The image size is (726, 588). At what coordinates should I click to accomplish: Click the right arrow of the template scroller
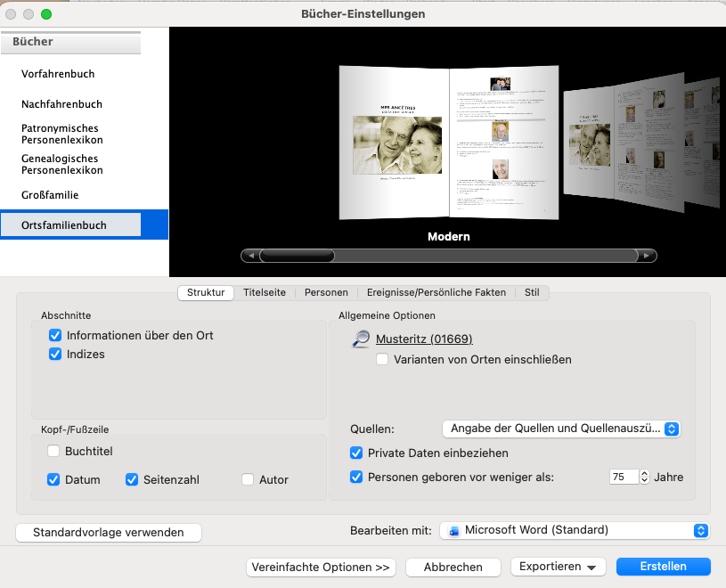click(x=647, y=256)
